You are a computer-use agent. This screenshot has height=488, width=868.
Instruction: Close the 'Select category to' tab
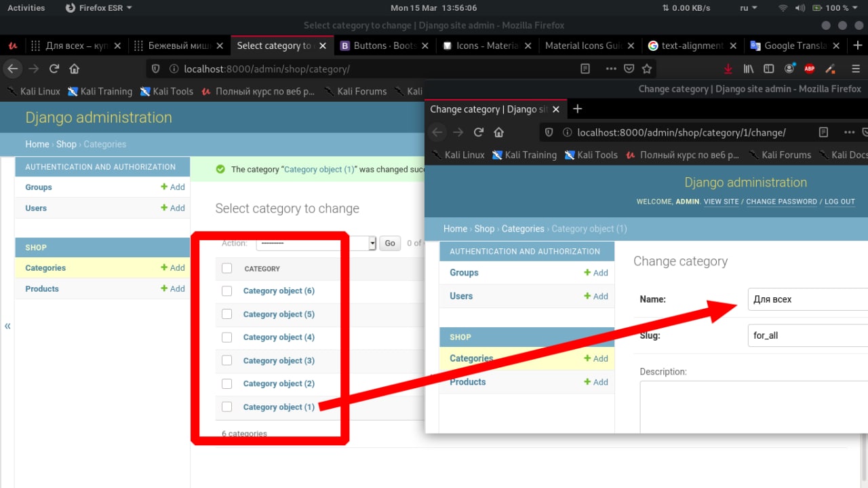point(323,45)
